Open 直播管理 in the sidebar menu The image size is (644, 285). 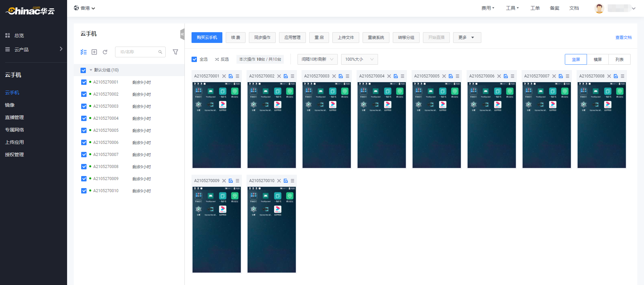pyautogui.click(x=14, y=117)
